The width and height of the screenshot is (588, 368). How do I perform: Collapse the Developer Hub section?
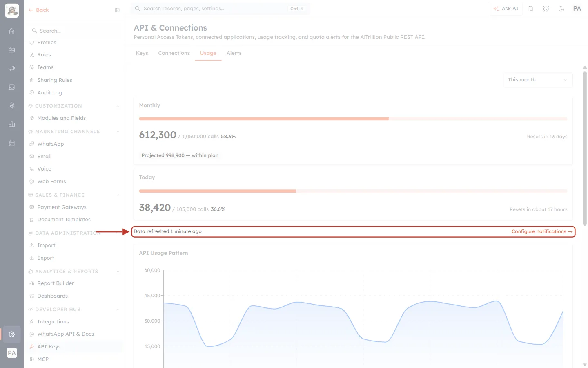(118, 310)
